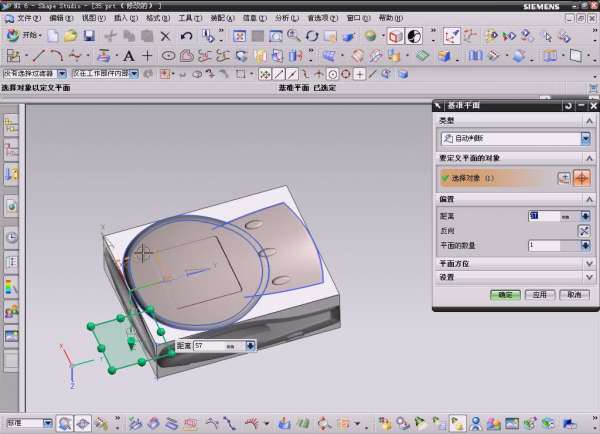600x434 pixels.
Task: Select the text annotation 'A' tool
Action: [x=129, y=56]
